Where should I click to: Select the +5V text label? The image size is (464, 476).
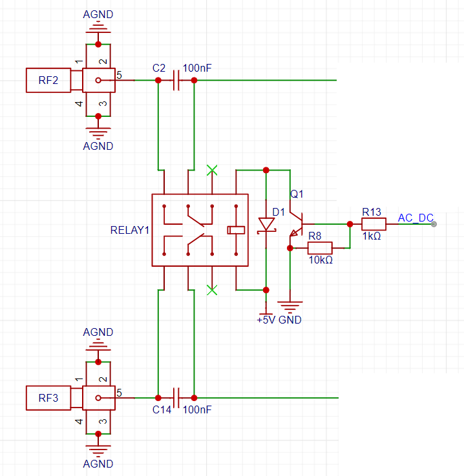266,320
